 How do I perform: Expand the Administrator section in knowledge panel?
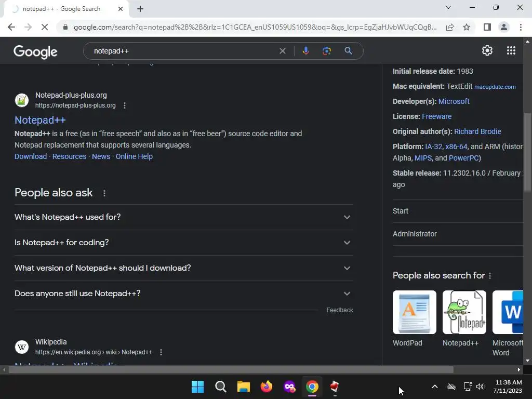click(458, 234)
